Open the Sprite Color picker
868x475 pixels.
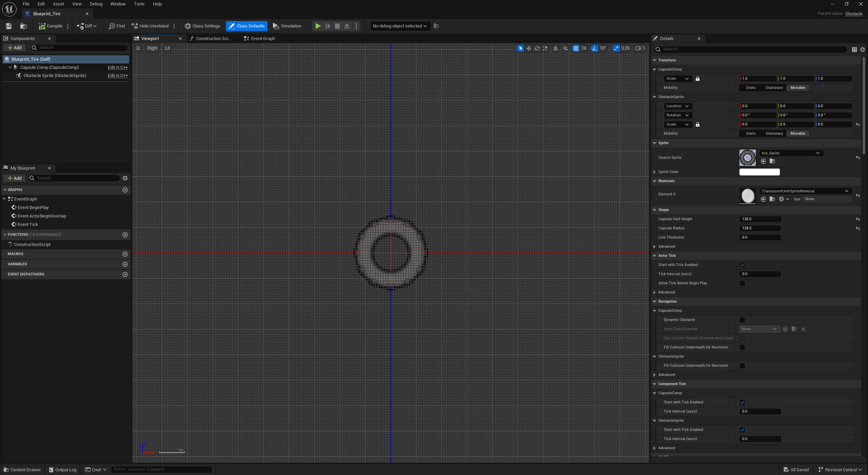coord(759,172)
